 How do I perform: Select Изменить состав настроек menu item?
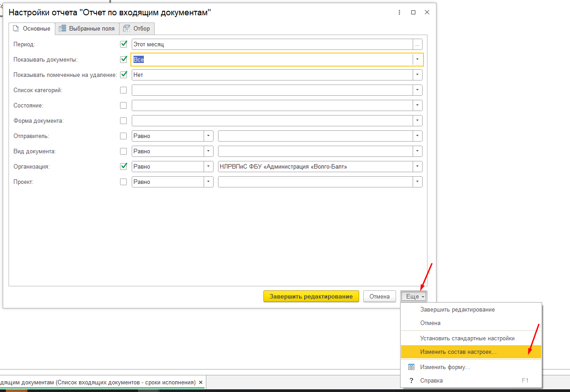click(x=458, y=352)
